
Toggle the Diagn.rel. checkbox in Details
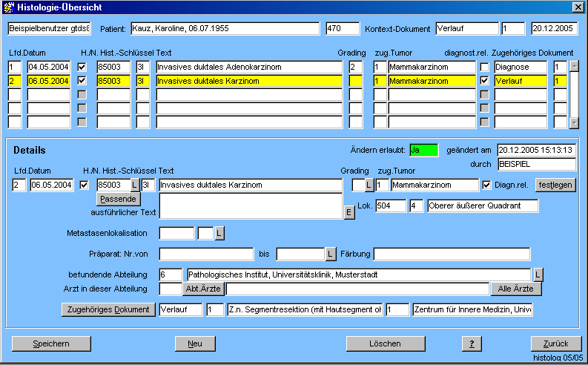pos(486,185)
